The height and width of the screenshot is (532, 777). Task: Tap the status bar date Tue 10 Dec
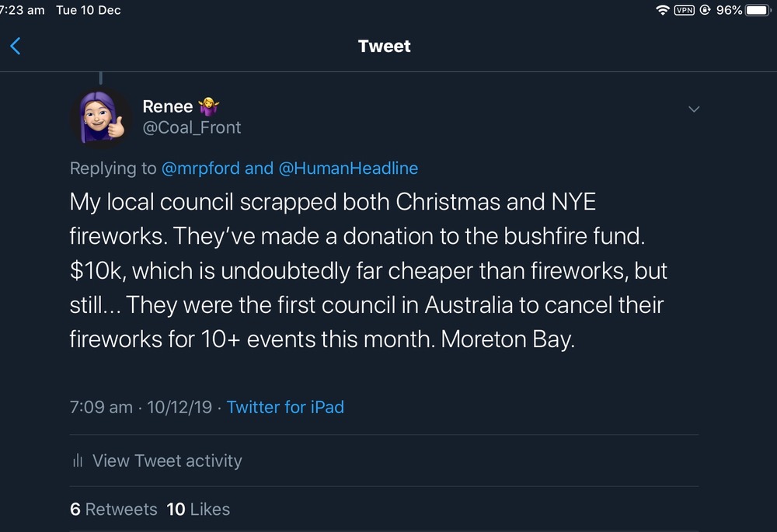pyautogui.click(x=88, y=10)
